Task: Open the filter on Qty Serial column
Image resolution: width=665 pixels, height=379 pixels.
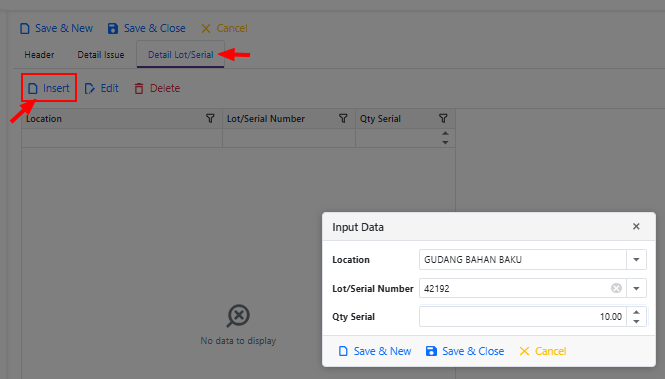Action: 443,119
